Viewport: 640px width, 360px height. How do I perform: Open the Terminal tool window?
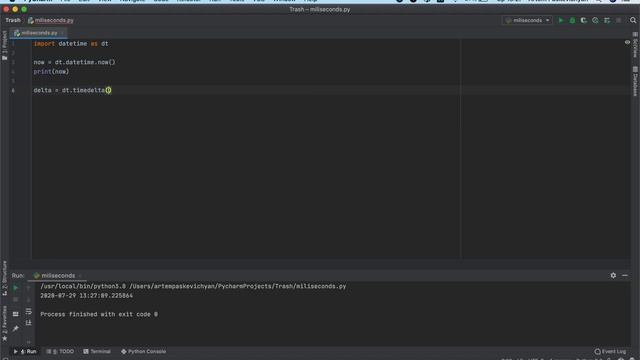(x=97, y=351)
